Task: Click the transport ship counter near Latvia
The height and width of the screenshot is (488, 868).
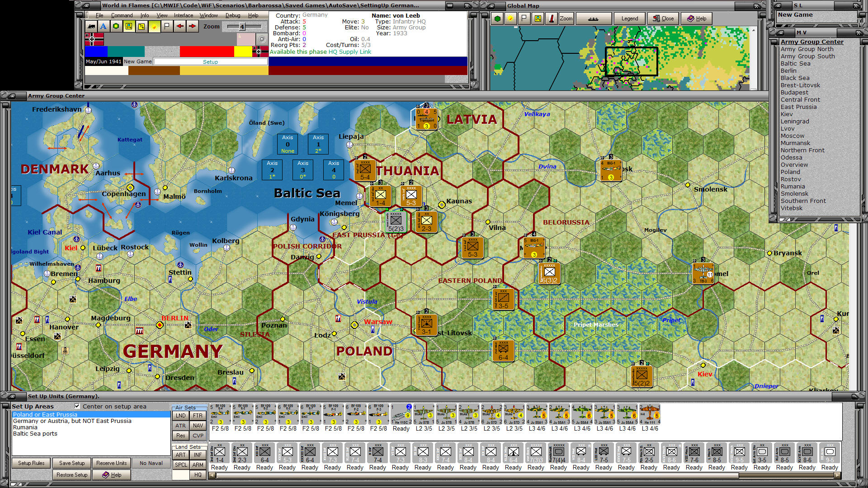Action: pos(426,119)
